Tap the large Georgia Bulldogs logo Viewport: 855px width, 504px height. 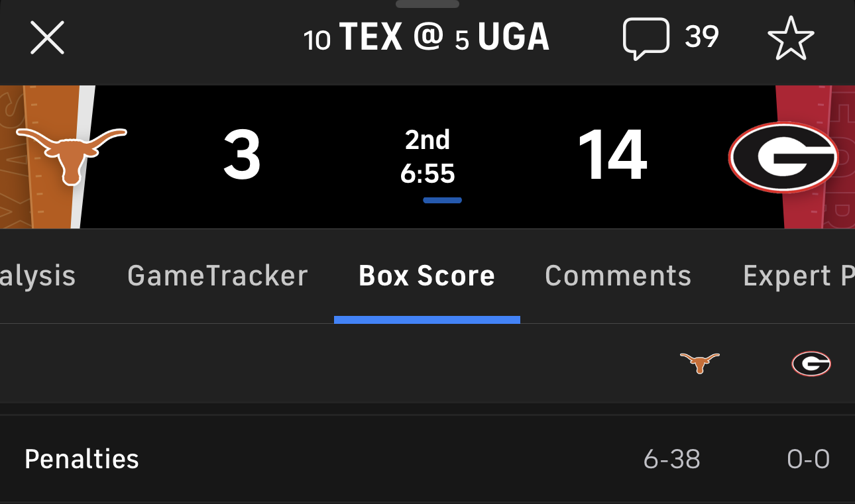click(783, 157)
